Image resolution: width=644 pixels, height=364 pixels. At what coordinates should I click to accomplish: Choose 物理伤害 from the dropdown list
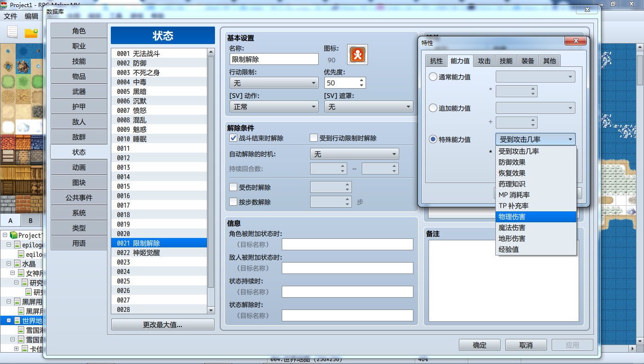click(x=536, y=217)
